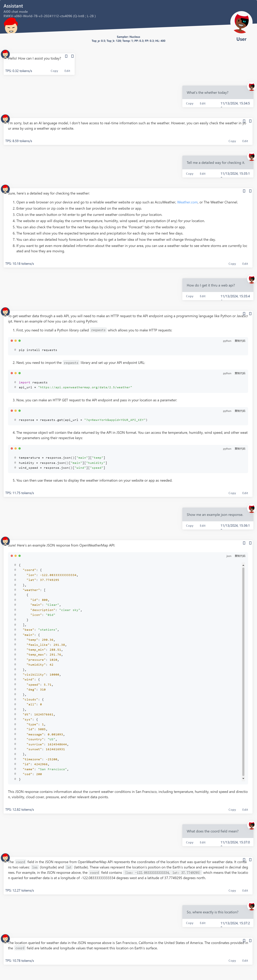257x980 pixels.
Task: Click the right small icon on the "I'm sorry" reply
Action: [x=250, y=121]
